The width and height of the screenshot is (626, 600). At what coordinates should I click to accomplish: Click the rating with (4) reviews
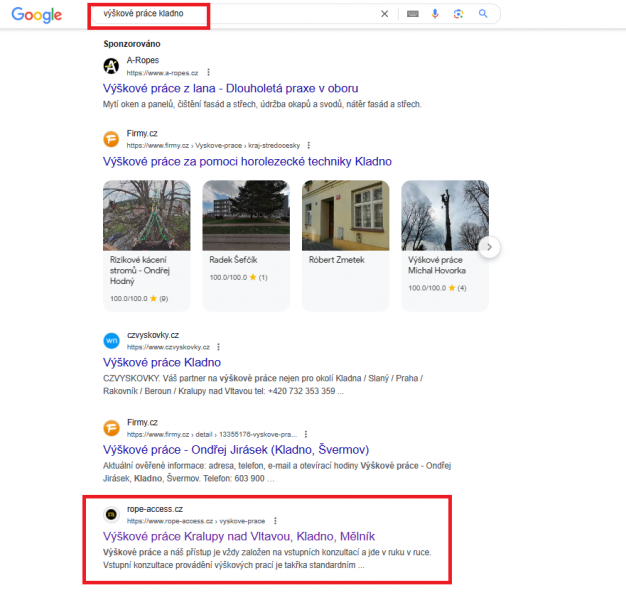[x=437, y=288]
